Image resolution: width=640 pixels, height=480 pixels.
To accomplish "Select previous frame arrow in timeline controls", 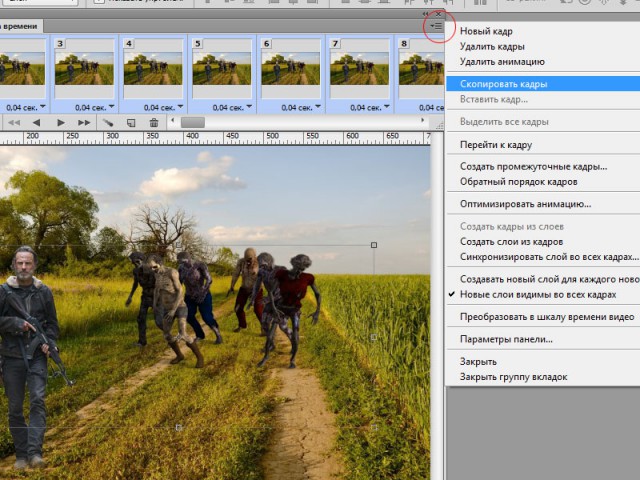I will (36, 122).
